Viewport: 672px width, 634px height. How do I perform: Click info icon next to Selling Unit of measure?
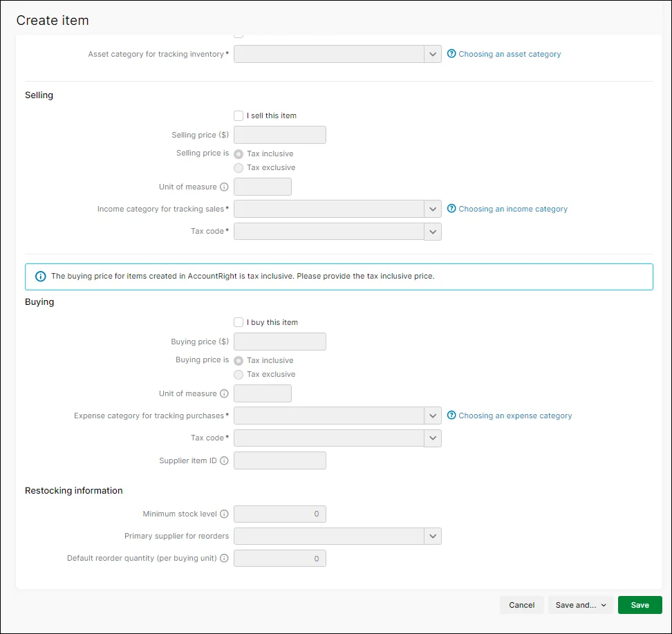pos(224,187)
